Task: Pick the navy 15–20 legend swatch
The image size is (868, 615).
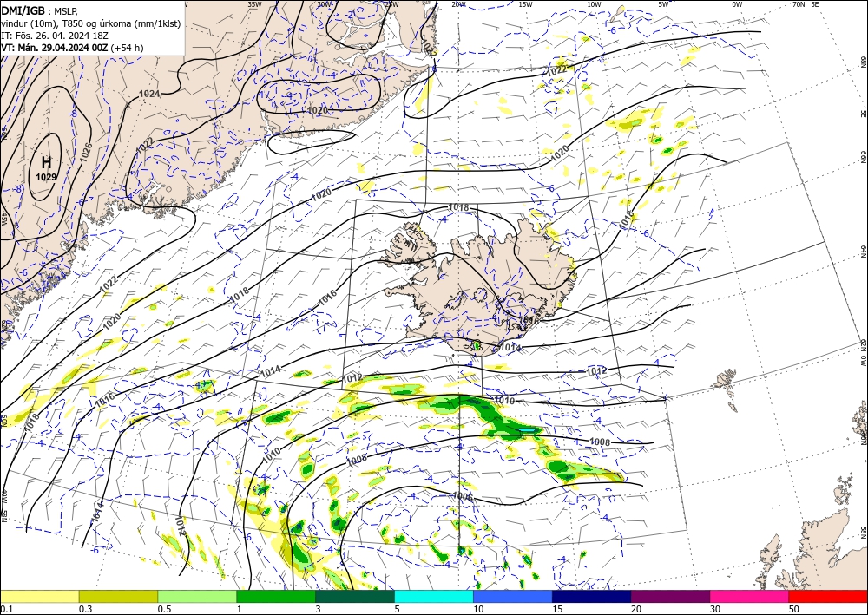Action: [592, 596]
